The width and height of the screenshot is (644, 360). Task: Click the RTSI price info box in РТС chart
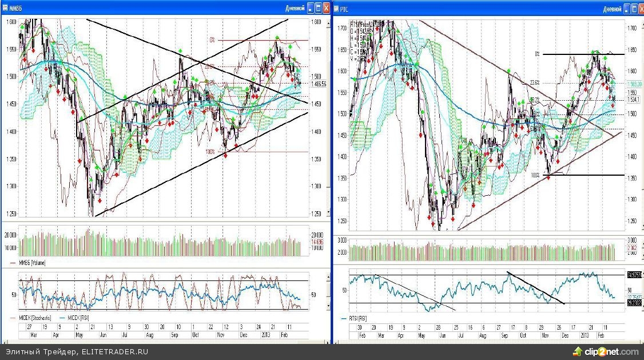click(x=367, y=42)
